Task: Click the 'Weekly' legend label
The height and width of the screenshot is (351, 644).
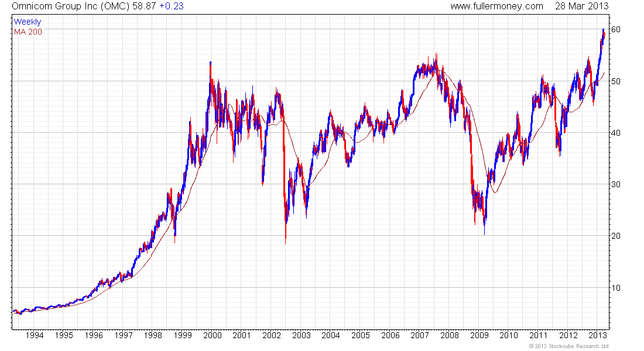Action: point(28,22)
